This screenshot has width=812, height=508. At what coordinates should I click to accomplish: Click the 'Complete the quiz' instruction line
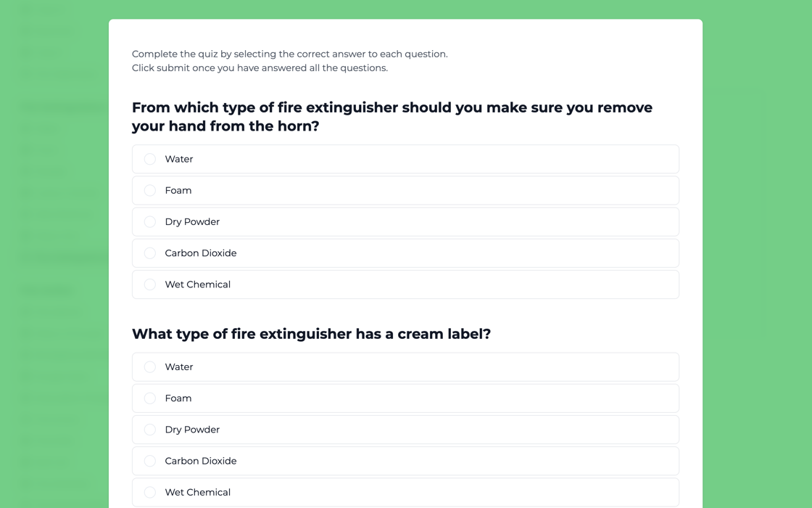(289, 54)
